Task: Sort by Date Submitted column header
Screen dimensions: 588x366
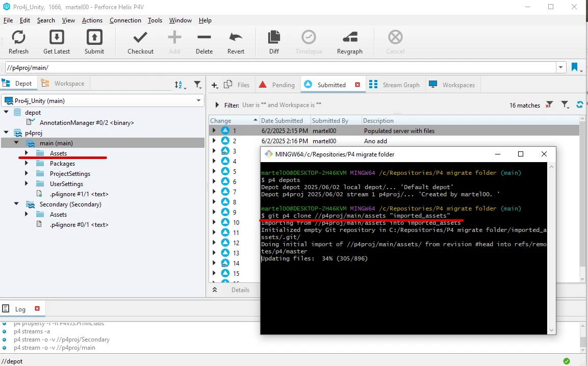Action: pyautogui.click(x=282, y=121)
